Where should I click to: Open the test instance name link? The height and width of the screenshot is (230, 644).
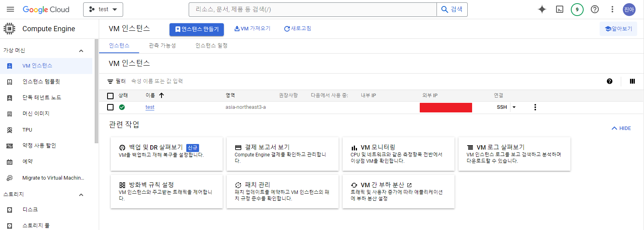pos(150,107)
